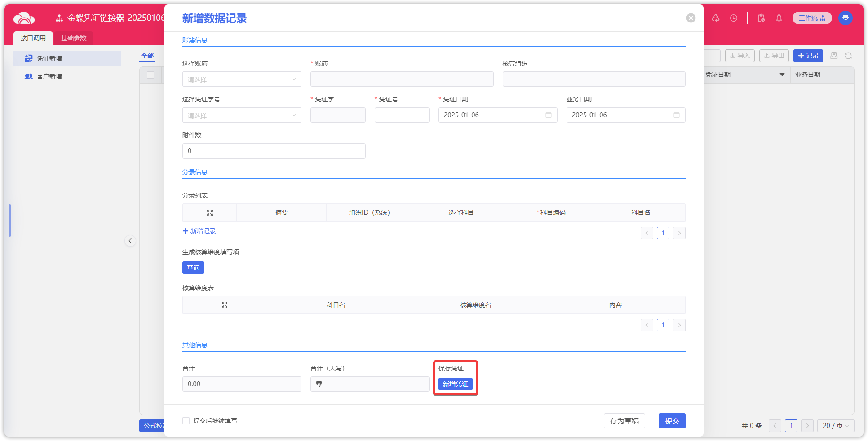Image resolution: width=868 pixels, height=441 pixels.
Task: Click the bell notification icon
Action: tap(779, 18)
